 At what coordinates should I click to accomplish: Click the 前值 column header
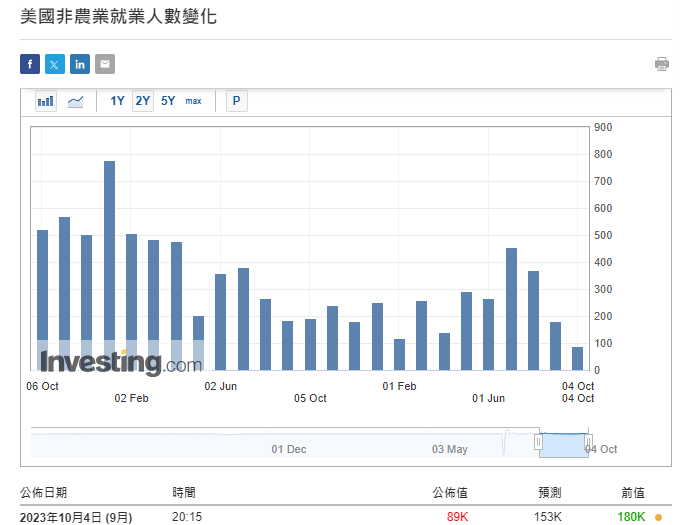coord(633,493)
